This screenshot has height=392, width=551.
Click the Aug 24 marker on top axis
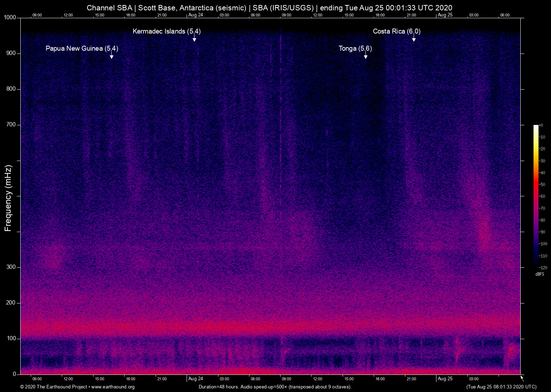pyautogui.click(x=196, y=15)
